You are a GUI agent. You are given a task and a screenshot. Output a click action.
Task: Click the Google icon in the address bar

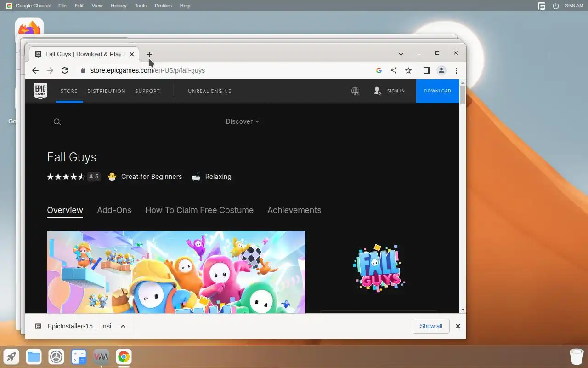[379, 70]
